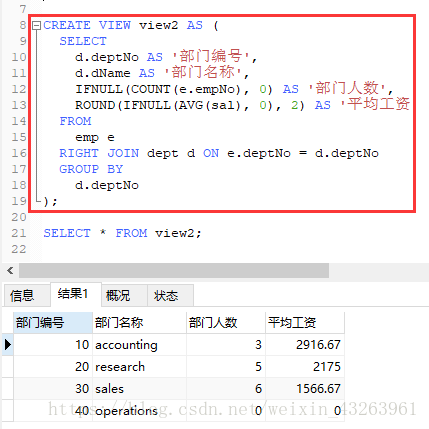Open the 概况 tab

(x=124, y=295)
